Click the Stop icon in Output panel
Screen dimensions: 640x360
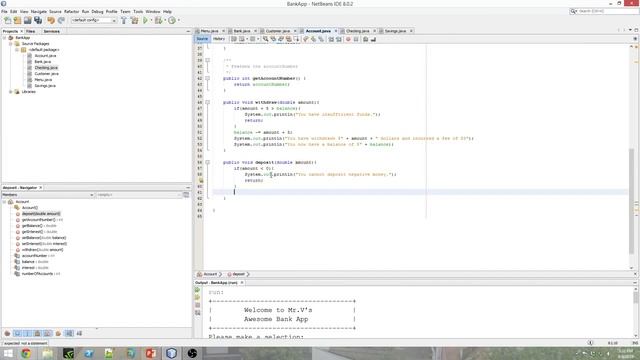pos(198,305)
